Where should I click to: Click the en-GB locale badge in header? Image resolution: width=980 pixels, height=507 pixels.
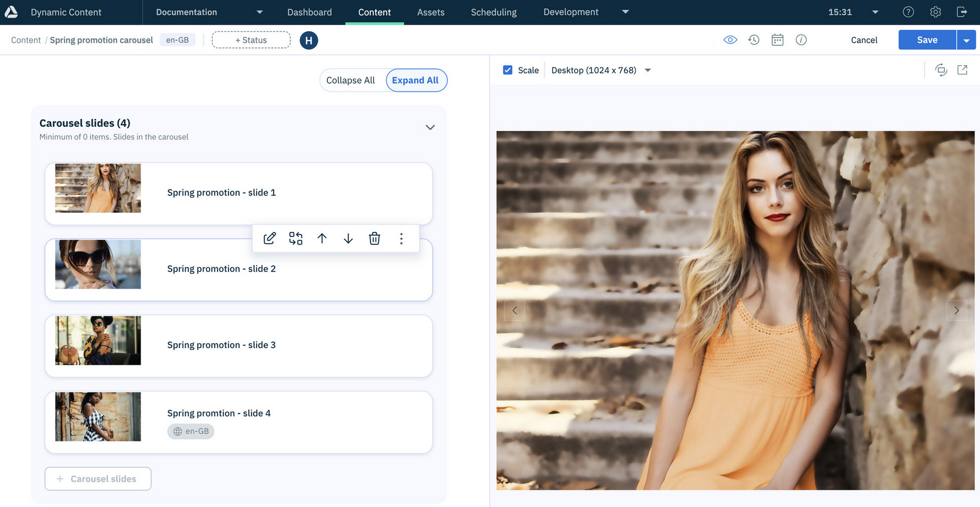[x=177, y=40]
